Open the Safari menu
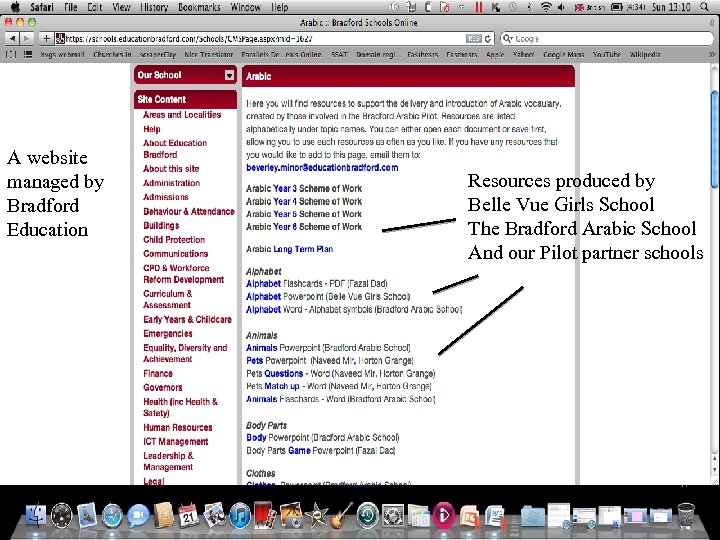This screenshot has width=720, height=540. coord(42,7)
